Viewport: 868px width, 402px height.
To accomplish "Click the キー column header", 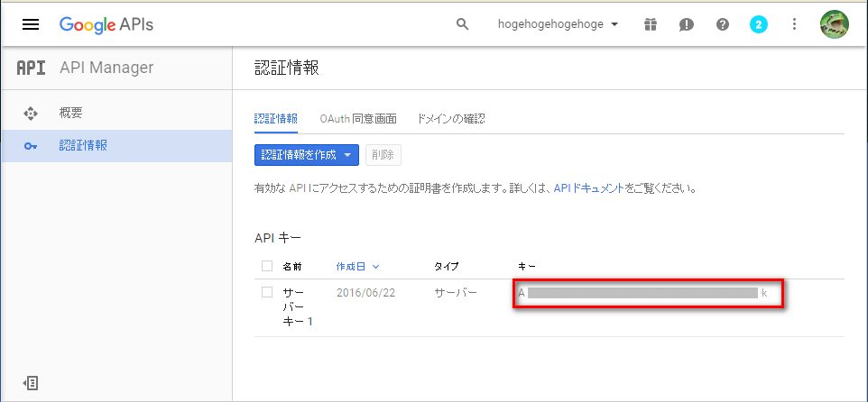I will coord(526,267).
